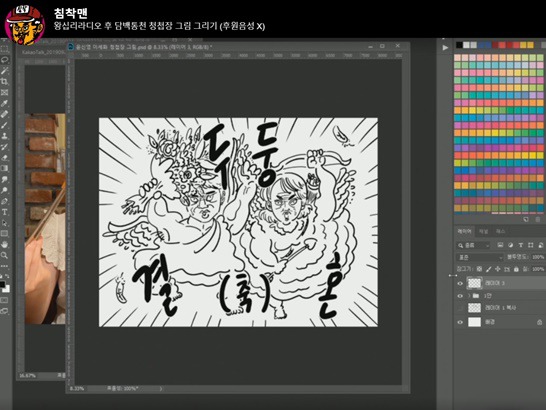
Task: Select the 레이어 1 복사 layer
Action: click(500, 308)
